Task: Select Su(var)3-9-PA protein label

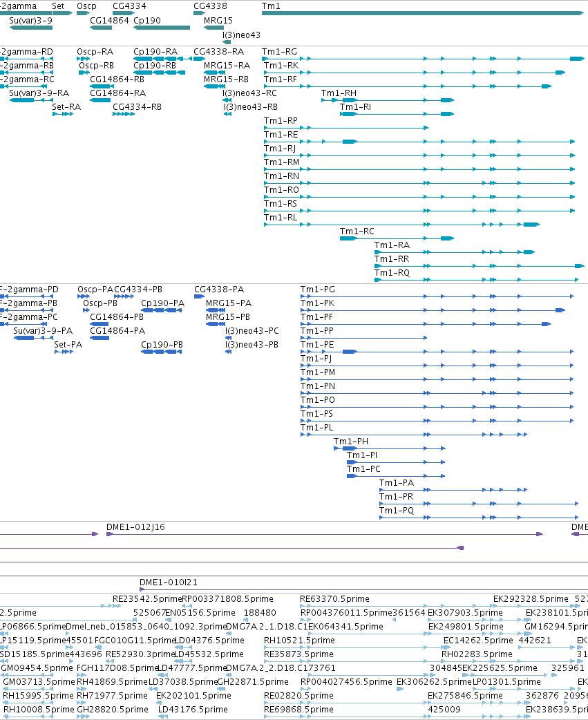Action: [43, 330]
